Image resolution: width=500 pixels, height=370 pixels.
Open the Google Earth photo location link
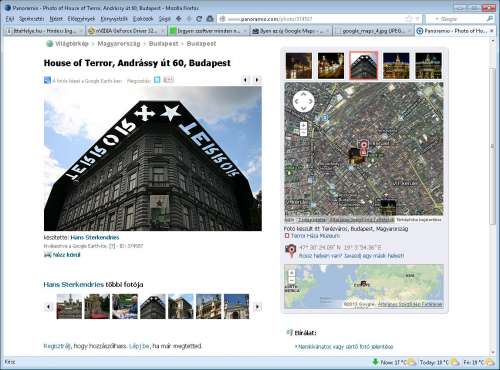pyautogui.click(x=87, y=81)
